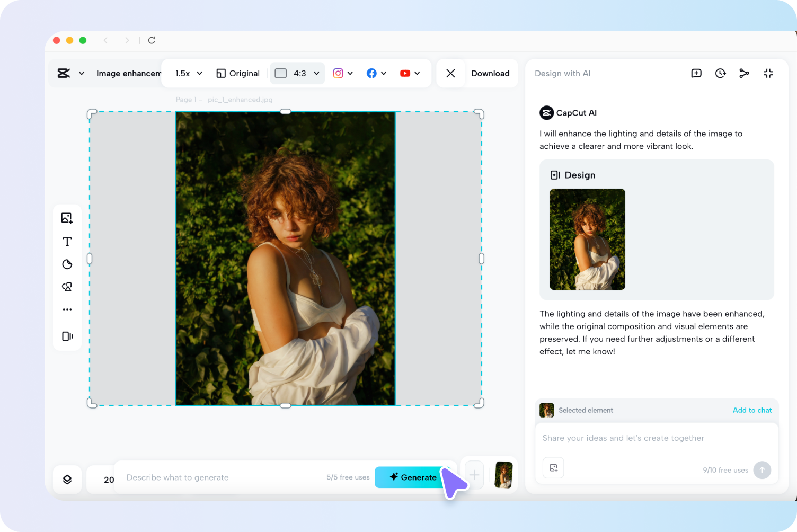Click Add to chat for the selected element
This screenshot has width=797, height=532.
752,410
